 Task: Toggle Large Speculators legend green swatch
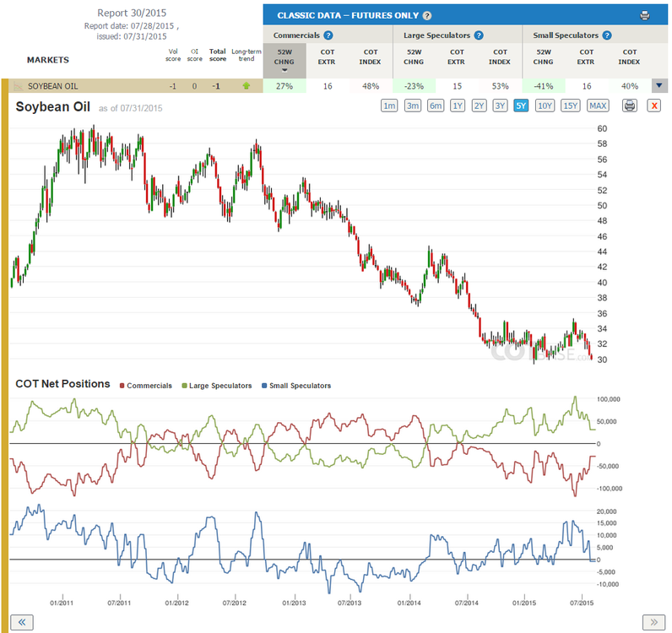click(x=184, y=386)
